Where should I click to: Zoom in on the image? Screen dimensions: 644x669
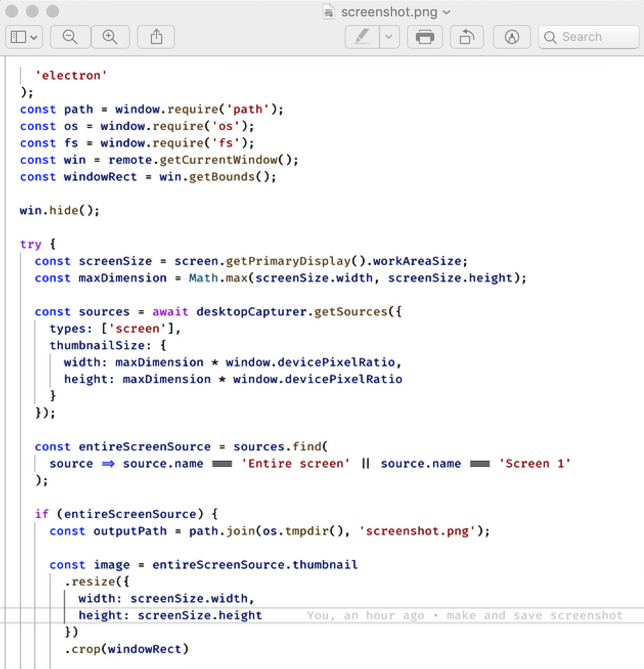(x=110, y=37)
